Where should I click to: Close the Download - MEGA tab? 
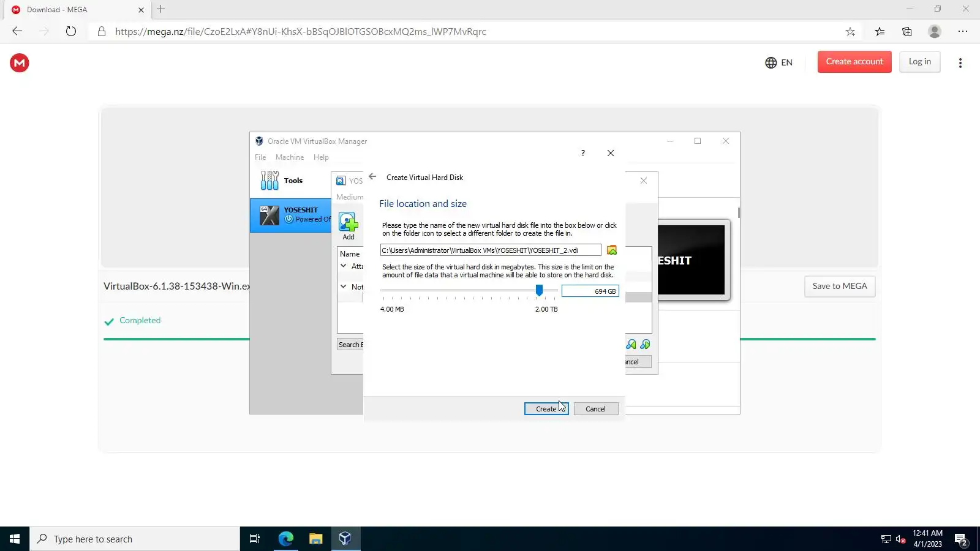click(x=141, y=10)
